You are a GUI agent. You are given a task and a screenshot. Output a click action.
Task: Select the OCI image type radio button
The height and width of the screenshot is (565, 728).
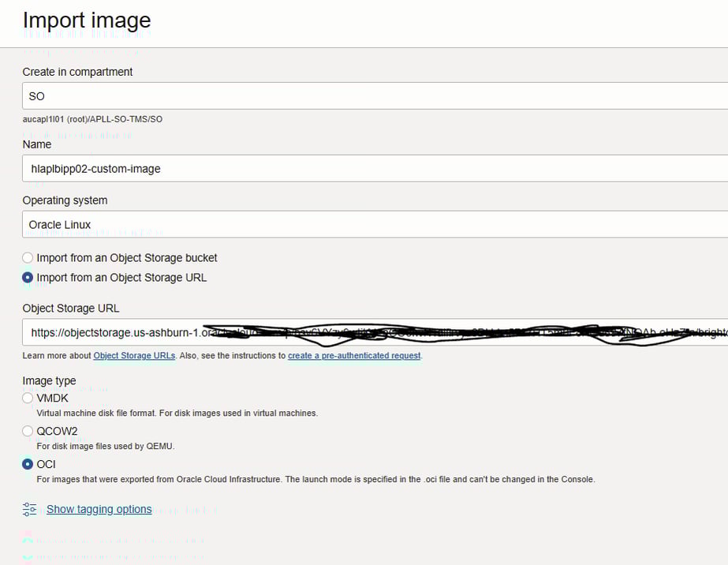click(28, 465)
